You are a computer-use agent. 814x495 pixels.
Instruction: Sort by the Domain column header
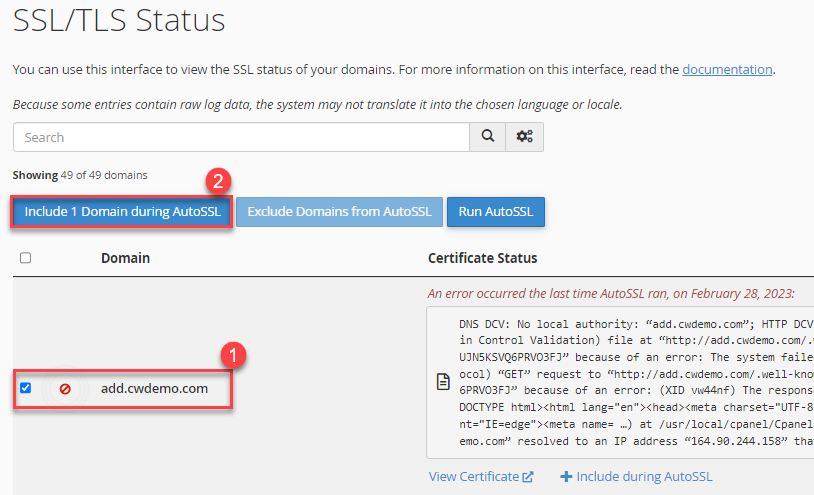click(x=125, y=258)
